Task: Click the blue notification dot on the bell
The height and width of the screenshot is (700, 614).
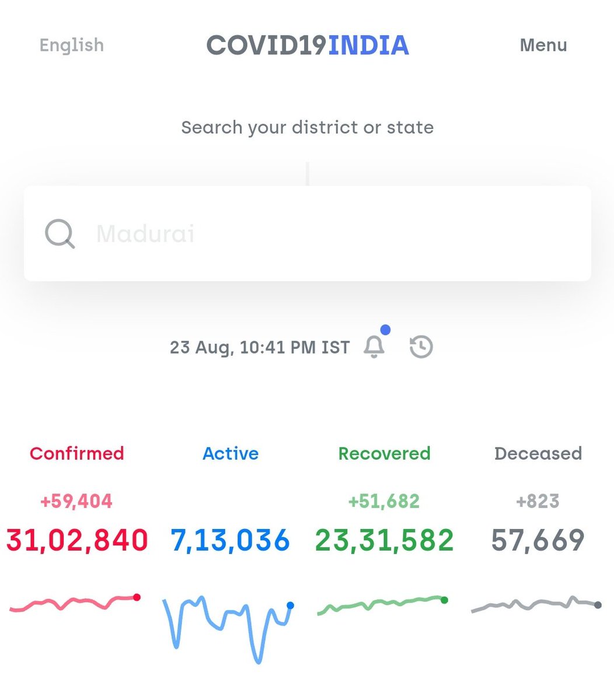Action: click(386, 329)
